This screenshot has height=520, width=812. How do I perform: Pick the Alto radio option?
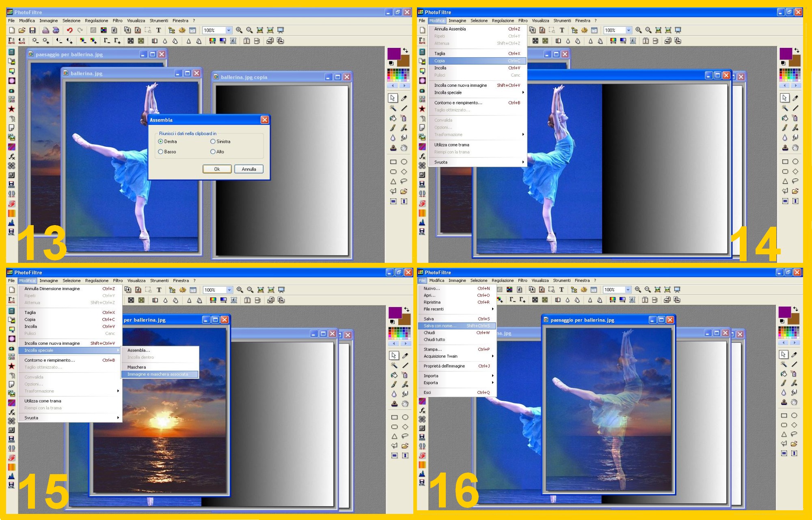point(213,152)
